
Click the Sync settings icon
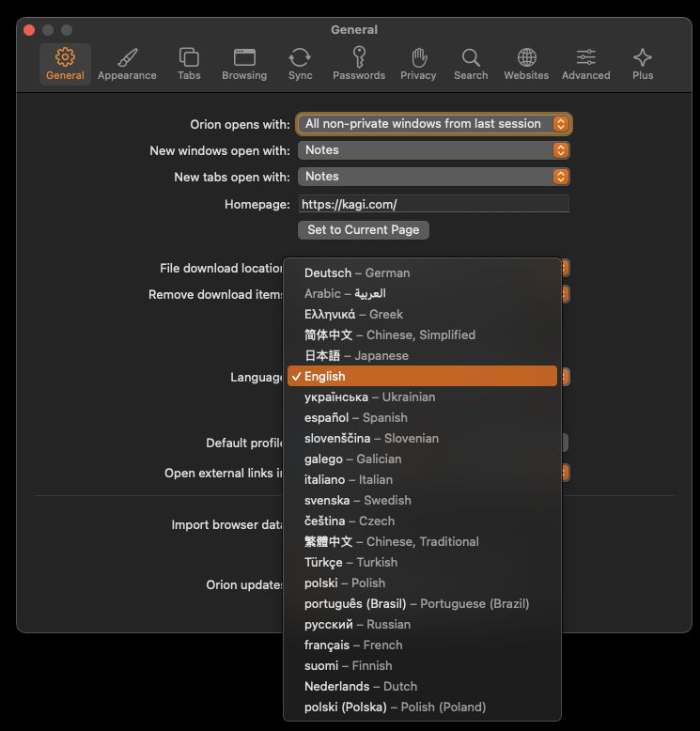coord(300,64)
